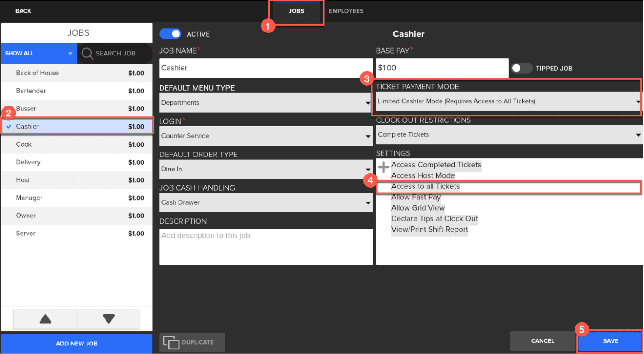
Task: Cancel the current job edits
Action: click(x=543, y=341)
